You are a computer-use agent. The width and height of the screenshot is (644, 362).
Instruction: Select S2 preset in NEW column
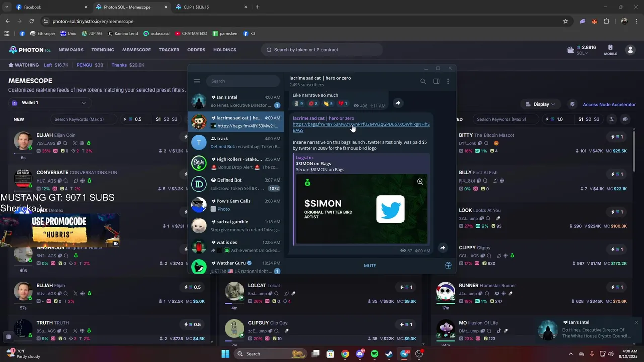pyautogui.click(x=167, y=119)
